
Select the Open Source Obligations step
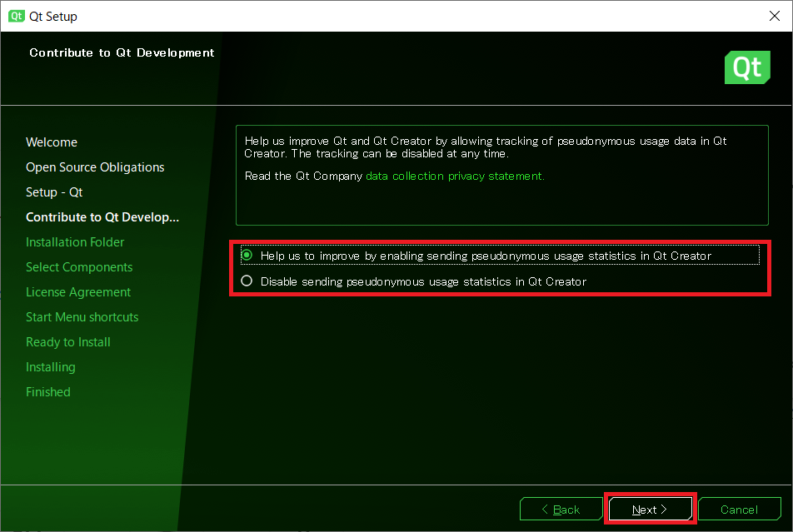pyautogui.click(x=95, y=167)
